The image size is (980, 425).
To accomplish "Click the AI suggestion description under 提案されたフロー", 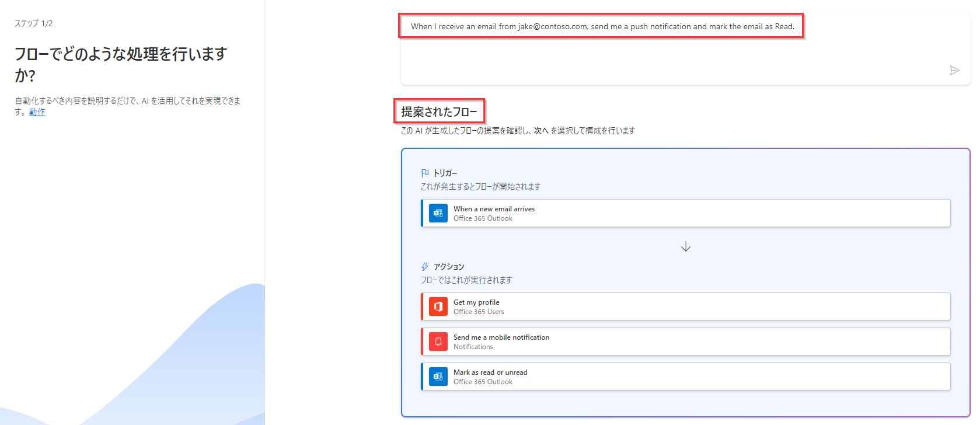I will pyautogui.click(x=518, y=131).
